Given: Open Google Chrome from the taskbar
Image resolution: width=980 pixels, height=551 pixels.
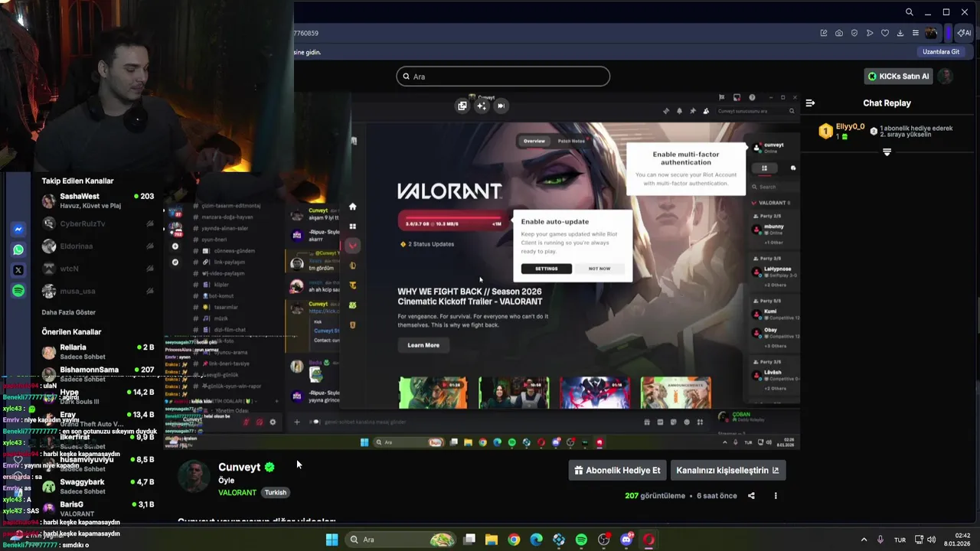Looking at the screenshot, I should pos(514,540).
